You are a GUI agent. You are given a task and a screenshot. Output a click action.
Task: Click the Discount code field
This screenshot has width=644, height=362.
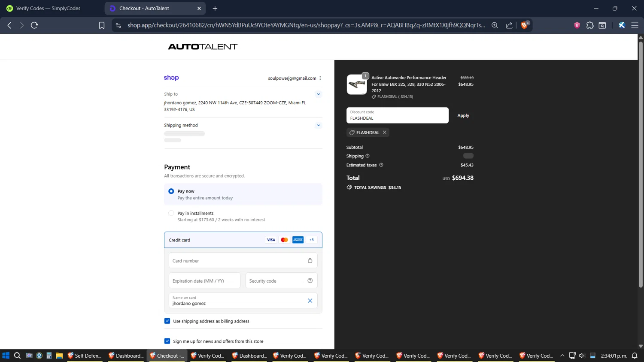coord(398,115)
